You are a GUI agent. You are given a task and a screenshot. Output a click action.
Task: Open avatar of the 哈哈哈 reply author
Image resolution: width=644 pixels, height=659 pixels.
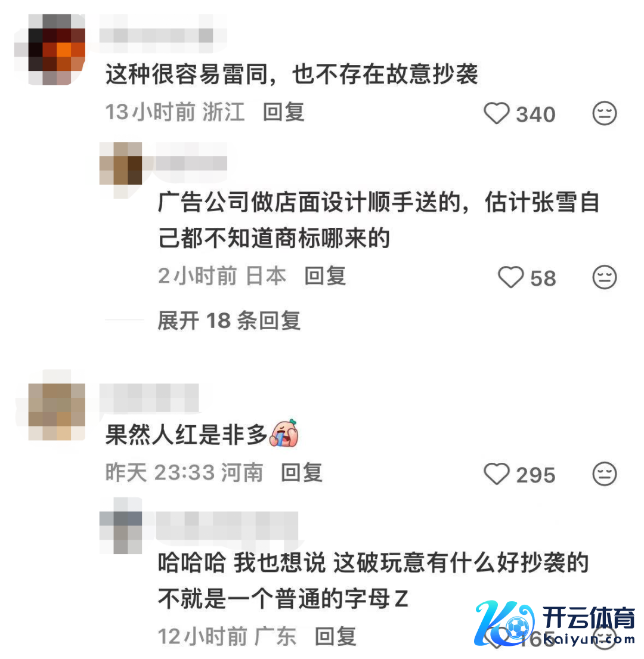[x=120, y=526]
